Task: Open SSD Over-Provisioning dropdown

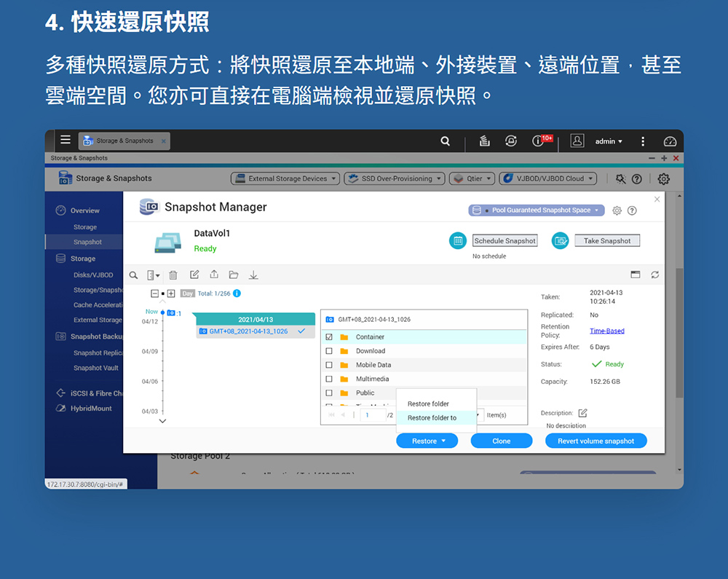Action: (x=394, y=178)
